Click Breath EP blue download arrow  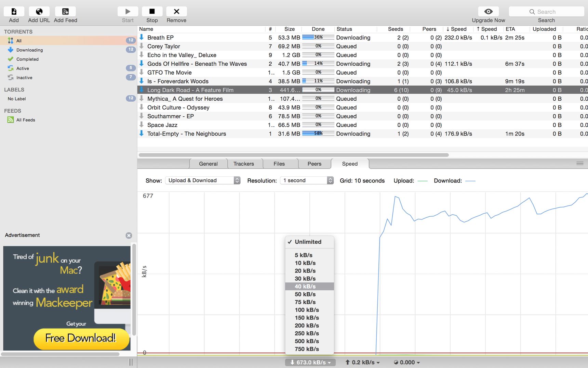(x=142, y=37)
